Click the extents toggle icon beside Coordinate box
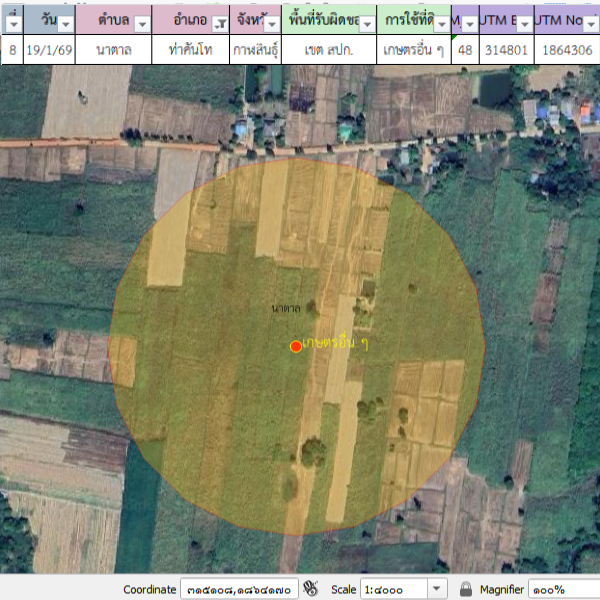This screenshot has width=600, height=600. tap(311, 589)
